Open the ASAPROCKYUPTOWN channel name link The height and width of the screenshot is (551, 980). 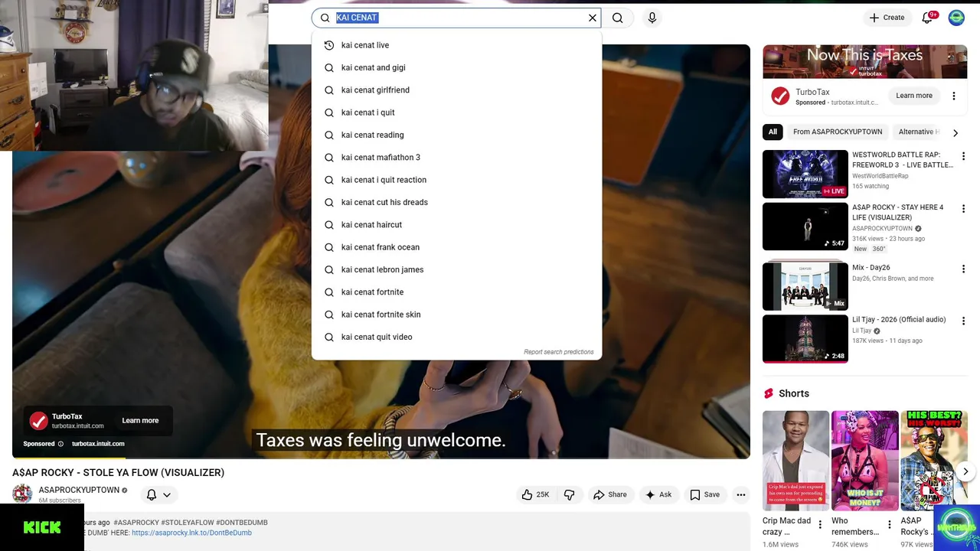pyautogui.click(x=79, y=490)
